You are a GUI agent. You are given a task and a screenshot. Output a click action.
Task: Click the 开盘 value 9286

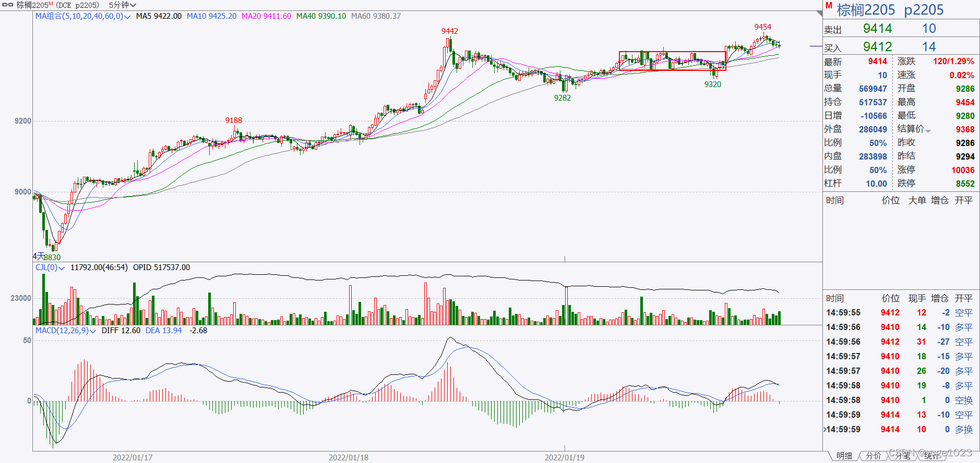tap(965, 89)
